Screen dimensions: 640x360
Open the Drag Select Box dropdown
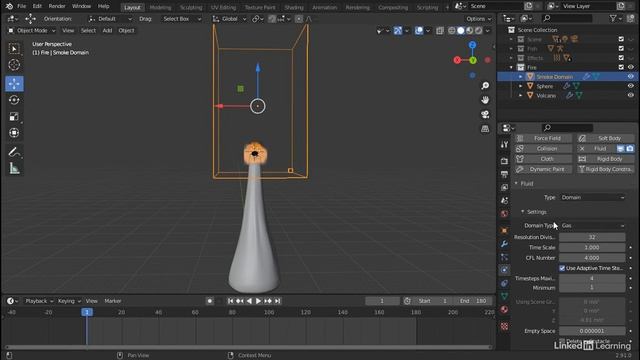(x=181, y=19)
